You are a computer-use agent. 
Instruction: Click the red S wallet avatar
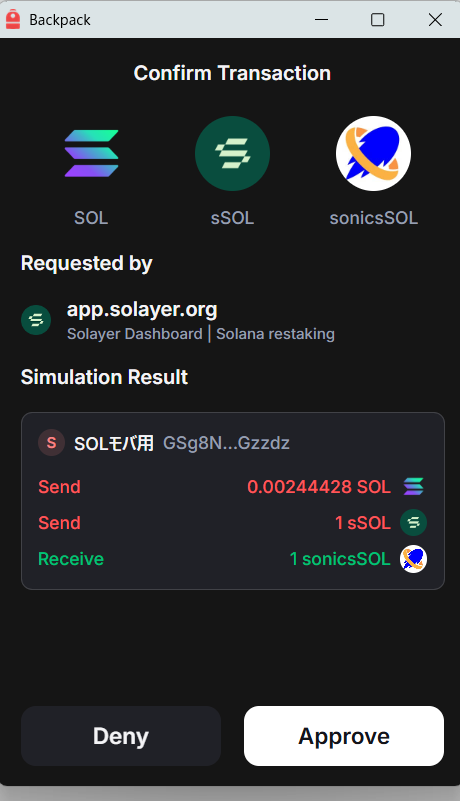point(52,442)
